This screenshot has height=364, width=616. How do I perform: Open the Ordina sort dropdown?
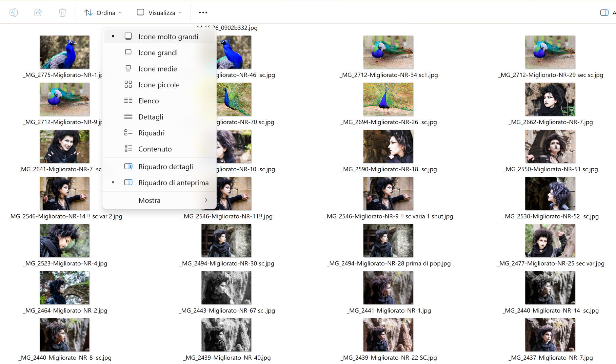[x=103, y=13]
